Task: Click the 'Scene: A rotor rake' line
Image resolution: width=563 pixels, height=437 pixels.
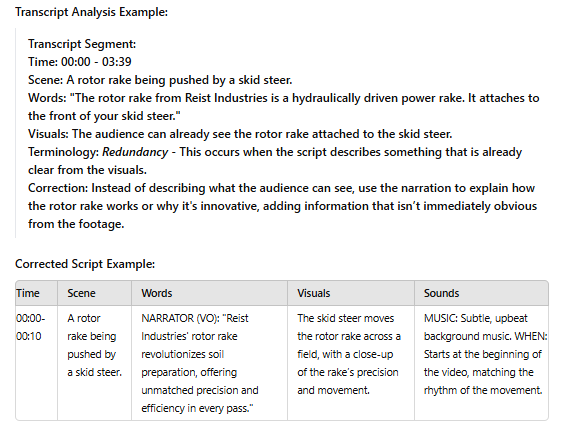Action: pos(160,80)
